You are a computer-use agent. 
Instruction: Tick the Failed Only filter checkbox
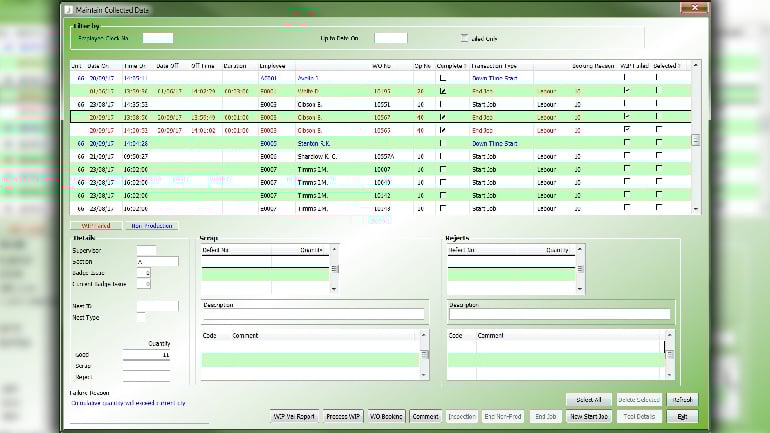[464, 38]
